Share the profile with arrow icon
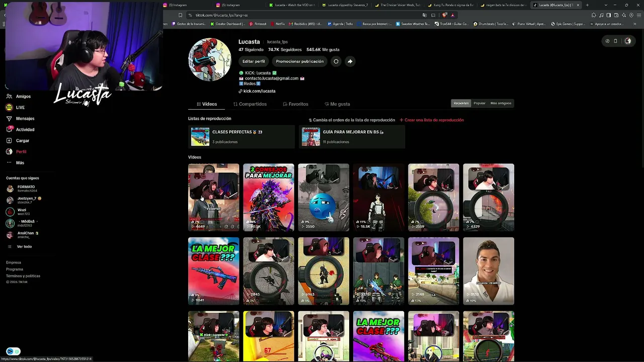 (350, 61)
